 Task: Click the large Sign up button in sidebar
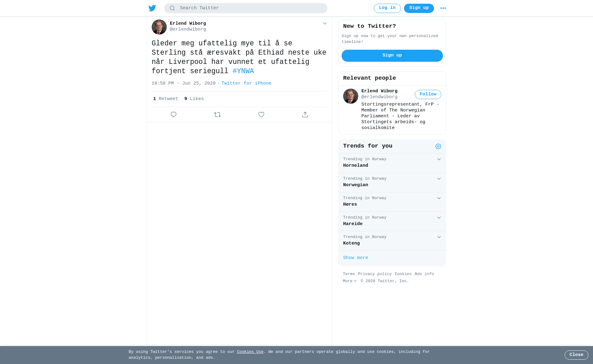pos(392,56)
